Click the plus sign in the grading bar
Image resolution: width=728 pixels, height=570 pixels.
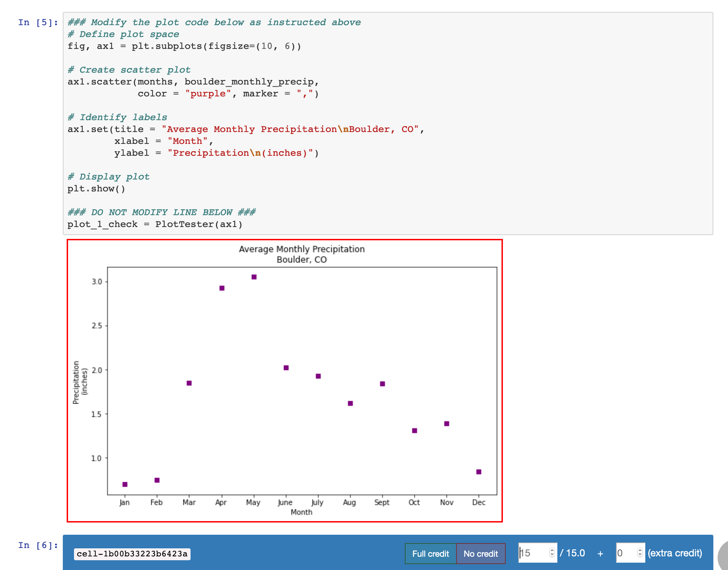[x=601, y=553]
